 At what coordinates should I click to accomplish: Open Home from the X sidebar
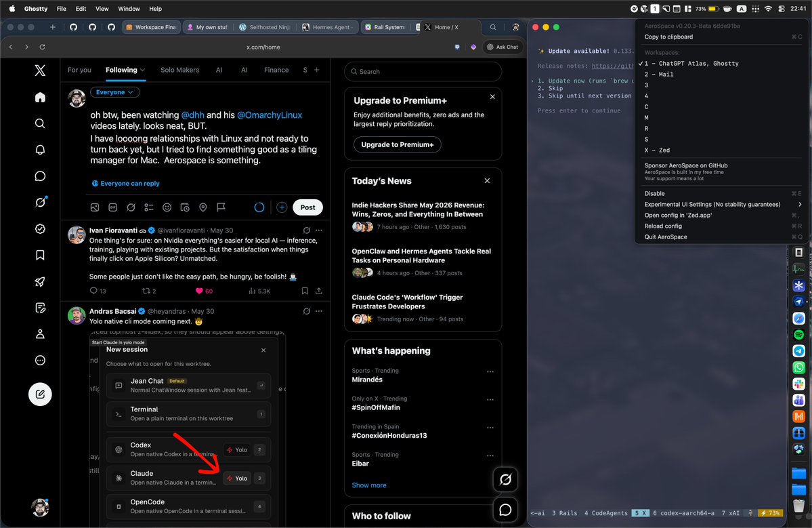[40, 98]
